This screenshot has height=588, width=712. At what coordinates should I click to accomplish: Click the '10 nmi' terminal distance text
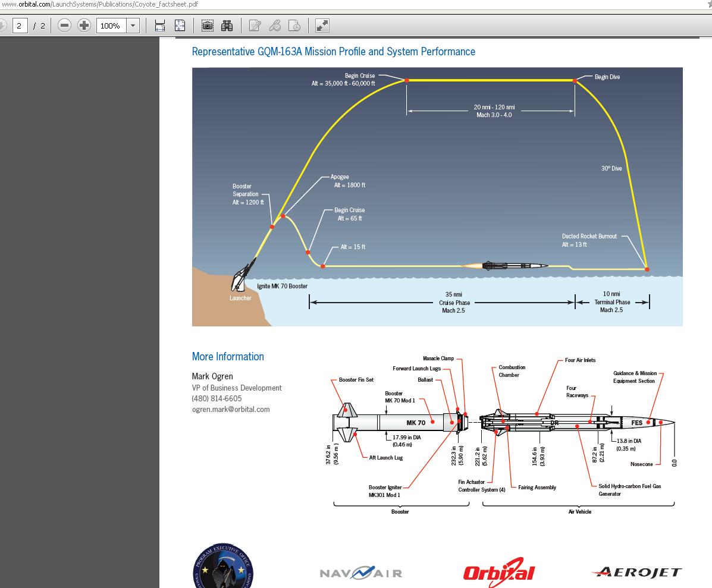pyautogui.click(x=611, y=294)
